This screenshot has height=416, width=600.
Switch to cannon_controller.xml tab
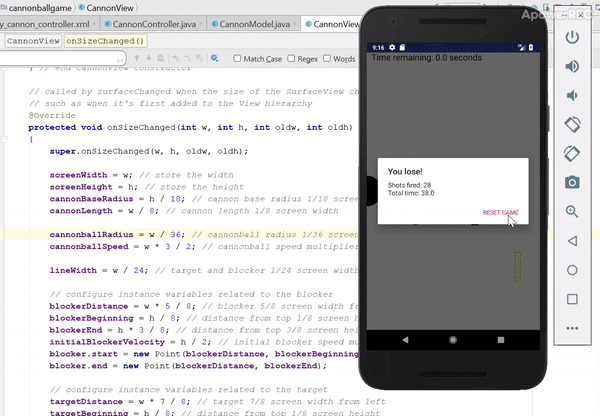point(45,24)
